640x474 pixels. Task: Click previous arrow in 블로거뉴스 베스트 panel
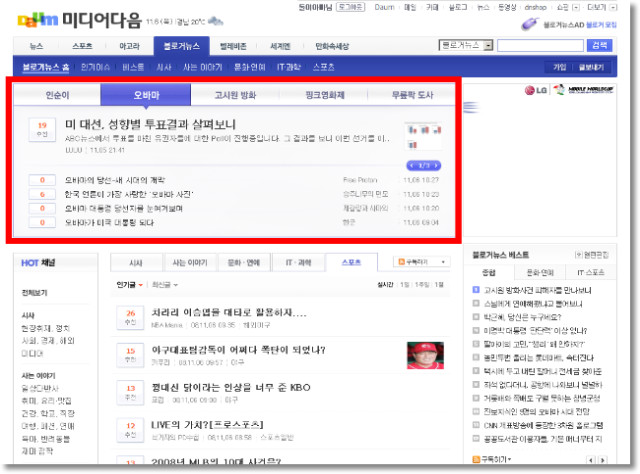pyautogui.click(x=591, y=460)
